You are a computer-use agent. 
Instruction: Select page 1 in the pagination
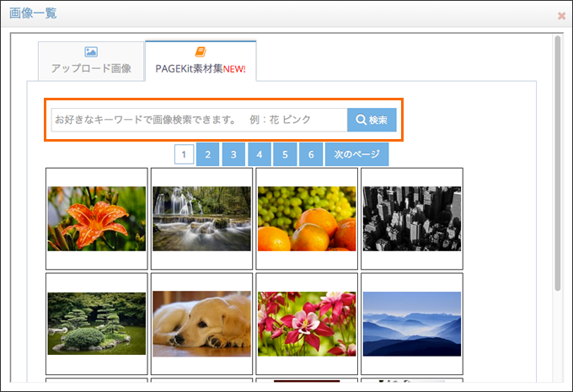[x=185, y=154]
